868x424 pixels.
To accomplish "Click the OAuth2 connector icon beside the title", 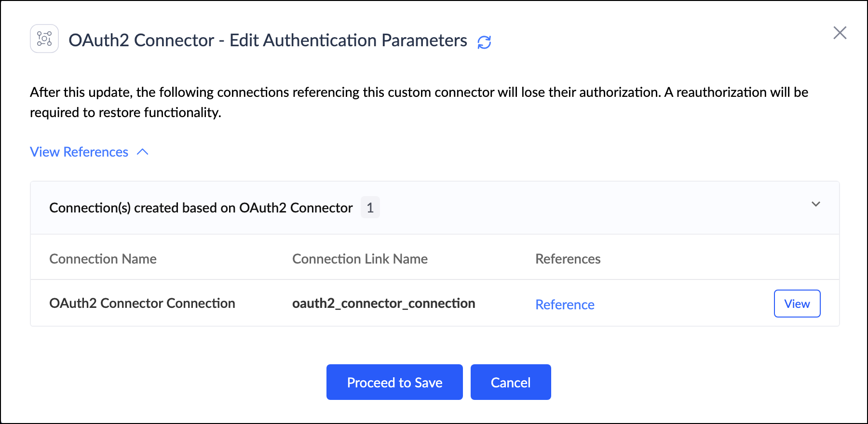I will 44,39.
